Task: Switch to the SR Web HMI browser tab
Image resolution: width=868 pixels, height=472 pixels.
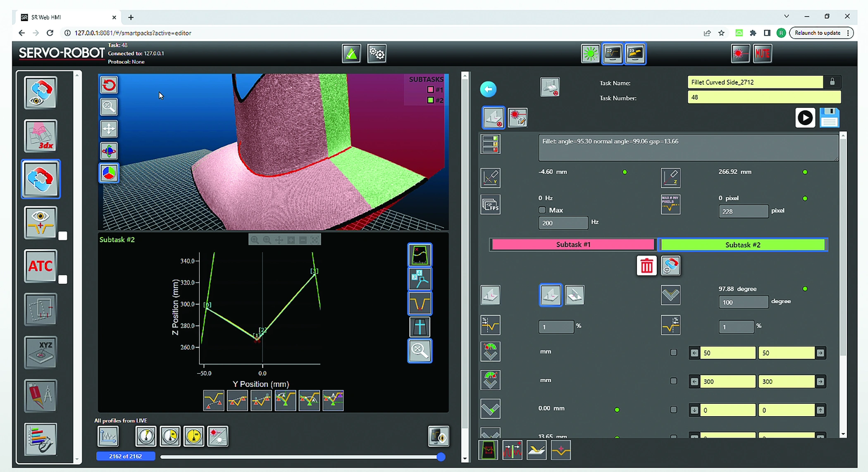Action: 69,17
